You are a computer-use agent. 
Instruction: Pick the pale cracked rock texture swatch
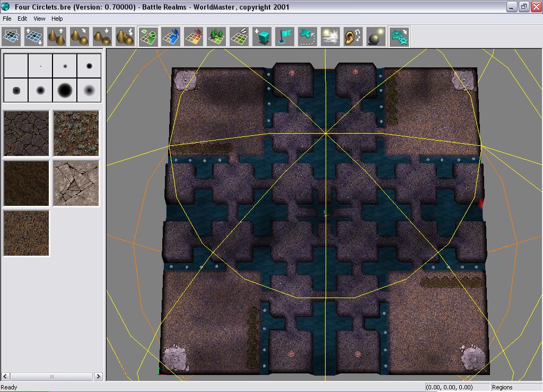coord(76,184)
